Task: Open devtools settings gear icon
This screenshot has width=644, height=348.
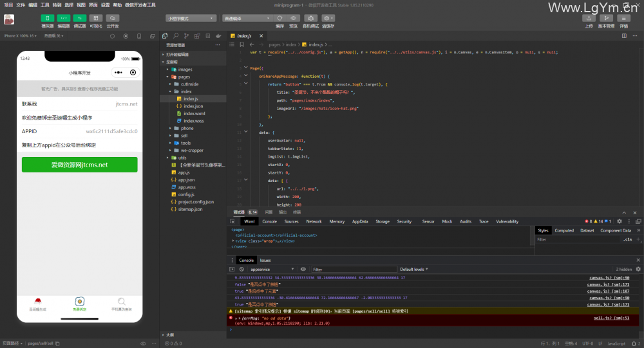Action: [x=620, y=221]
